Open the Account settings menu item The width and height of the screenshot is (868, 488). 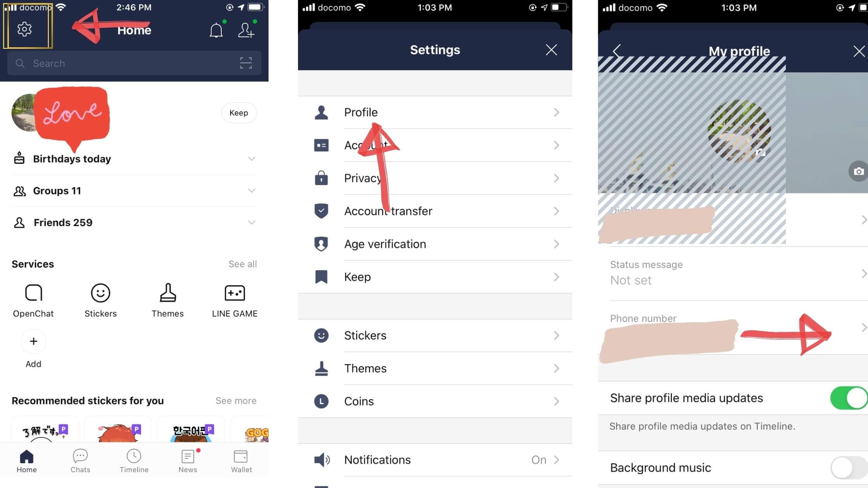[435, 145]
